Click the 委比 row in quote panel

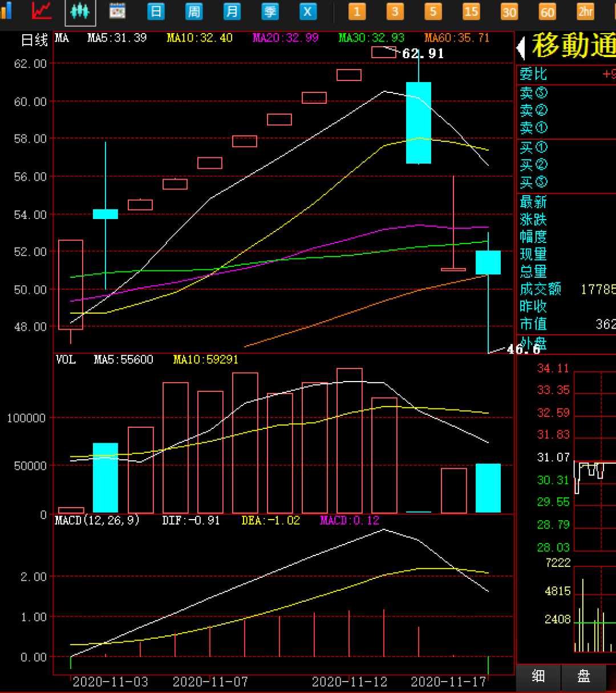[x=566, y=74]
